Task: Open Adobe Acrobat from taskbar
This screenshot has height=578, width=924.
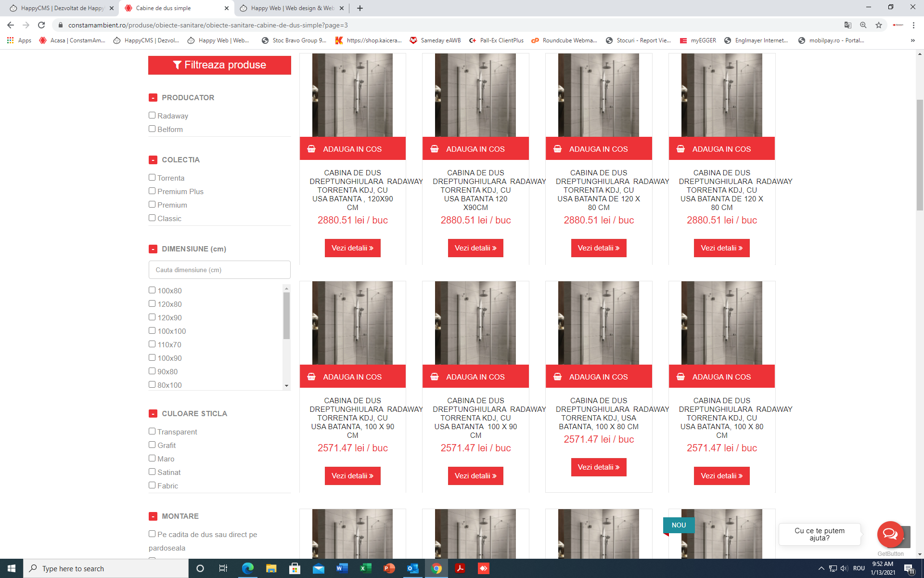Action: 460,568
